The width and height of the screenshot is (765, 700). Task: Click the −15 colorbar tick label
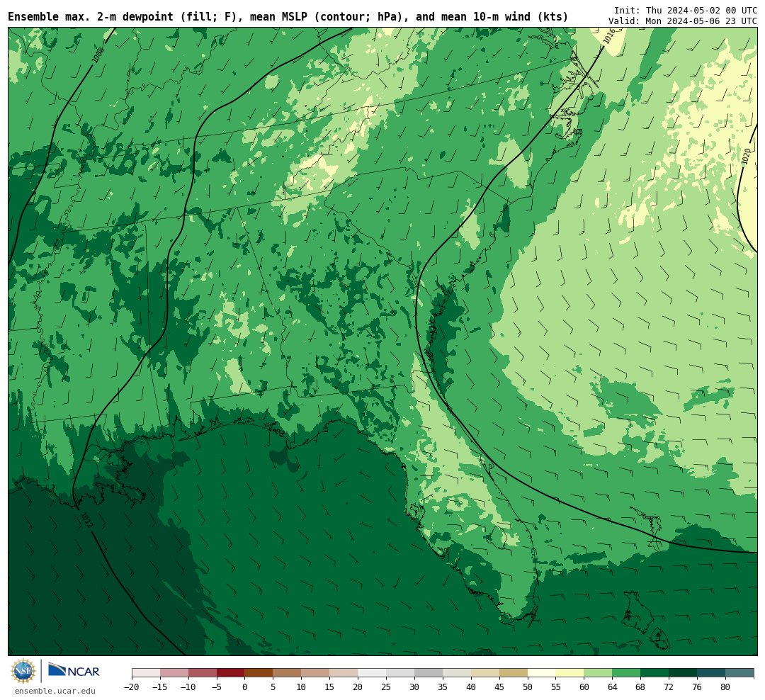(160, 687)
